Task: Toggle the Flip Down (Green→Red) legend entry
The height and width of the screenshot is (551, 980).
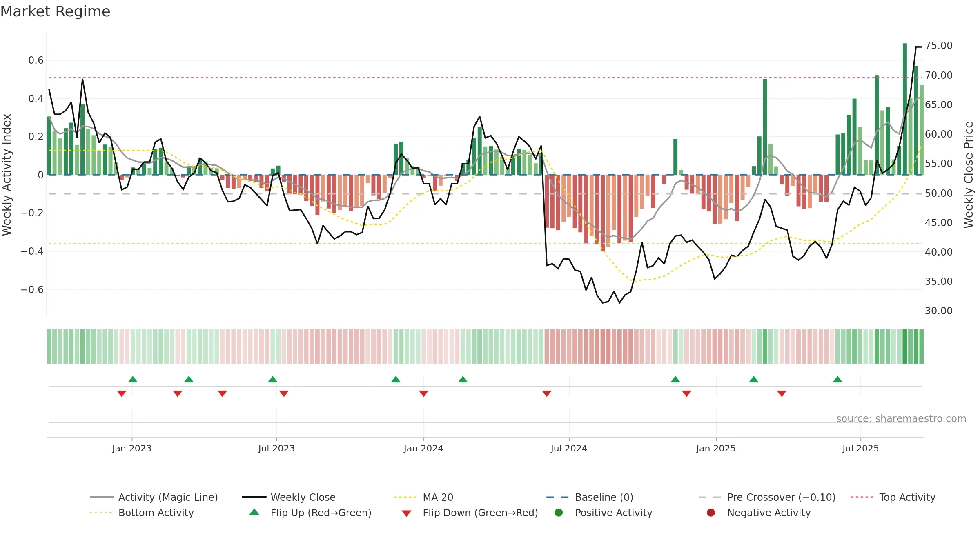Action: coord(470,513)
